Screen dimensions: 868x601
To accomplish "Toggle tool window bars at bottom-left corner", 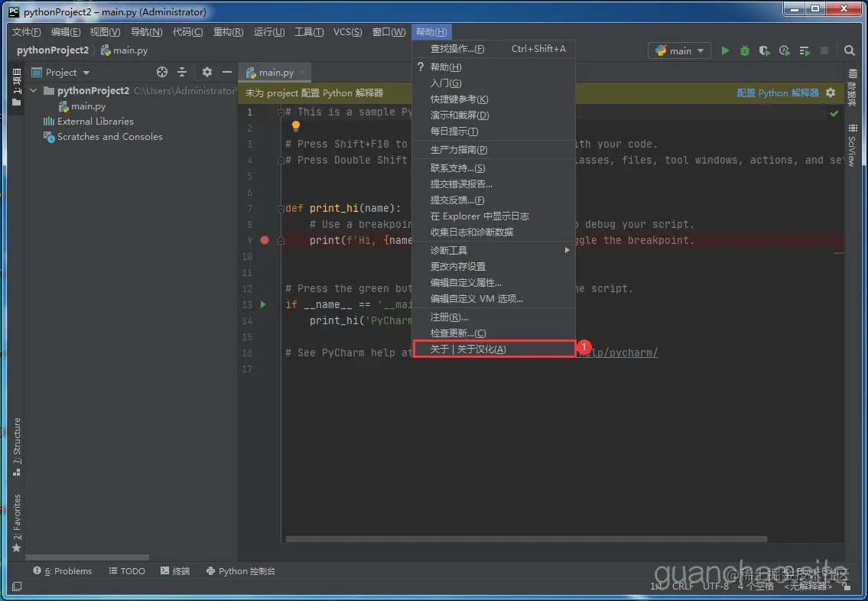I will click(x=17, y=586).
